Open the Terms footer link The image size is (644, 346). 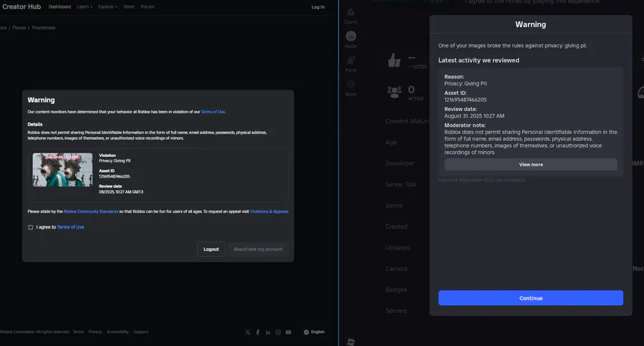78,332
